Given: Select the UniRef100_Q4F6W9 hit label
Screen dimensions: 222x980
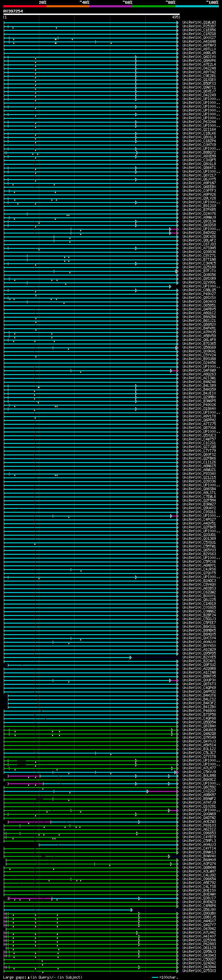Looking at the screenshot, I should click(x=199, y=371).
